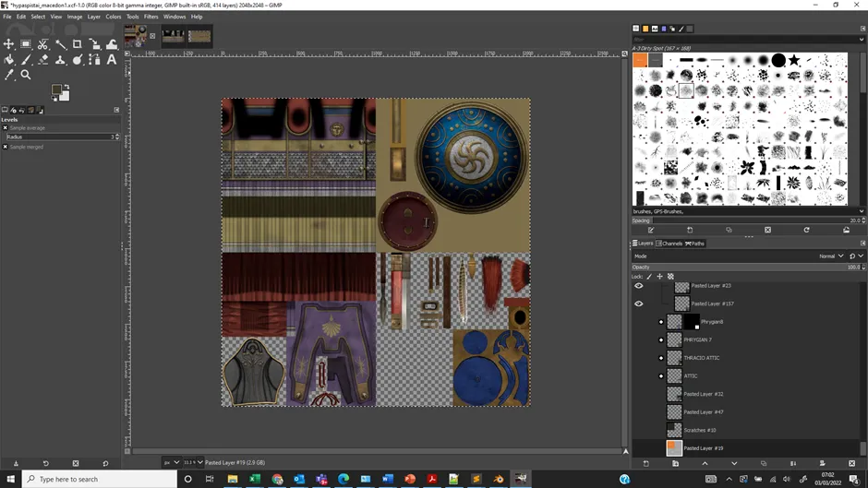Image resolution: width=868 pixels, height=488 pixels.
Task: Open the foreground color swatch
Action: (x=56, y=89)
